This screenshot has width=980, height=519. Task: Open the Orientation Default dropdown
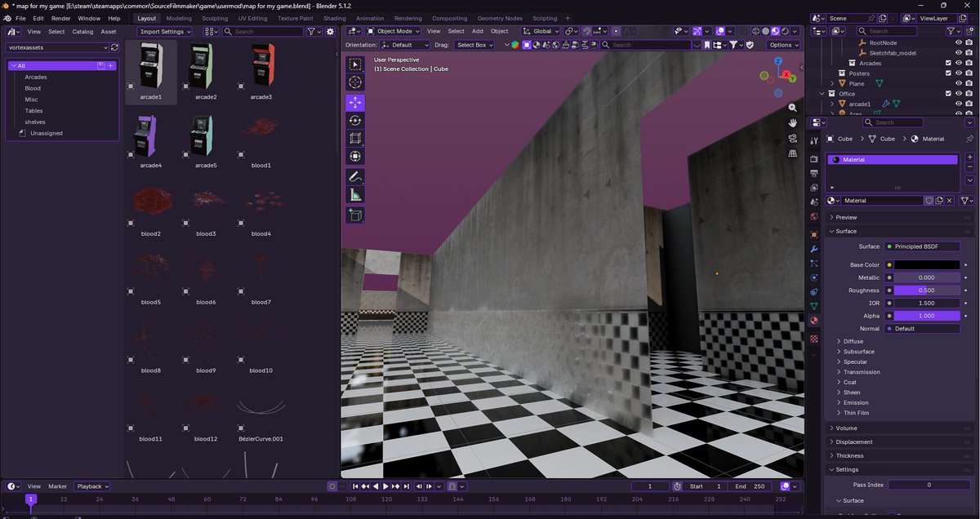point(404,45)
